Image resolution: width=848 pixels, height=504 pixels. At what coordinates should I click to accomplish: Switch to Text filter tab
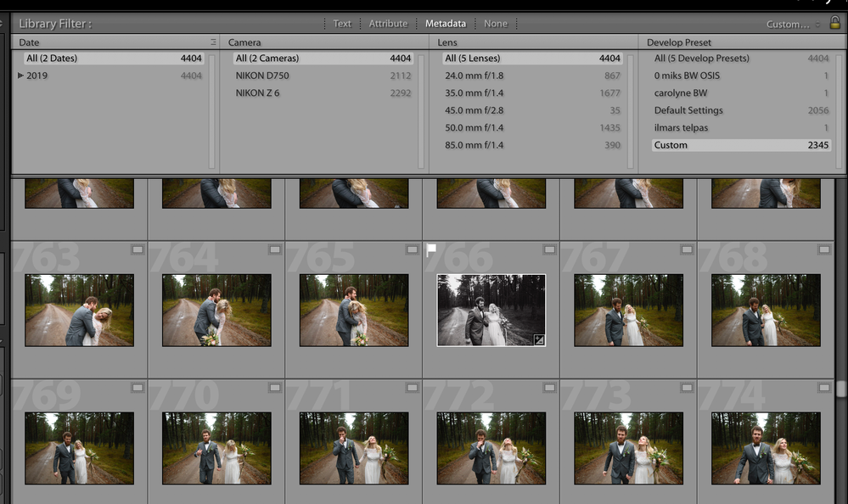342,24
